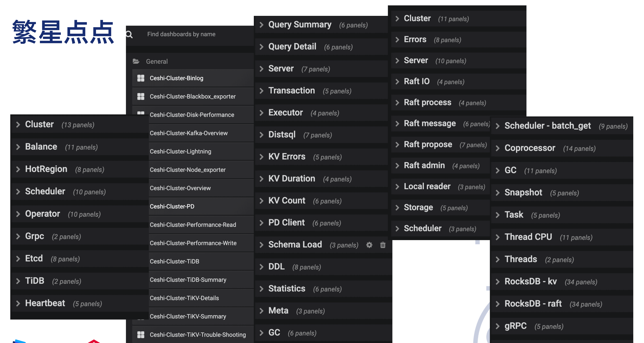Expand the Grpc (2 panels) row

[80, 236]
